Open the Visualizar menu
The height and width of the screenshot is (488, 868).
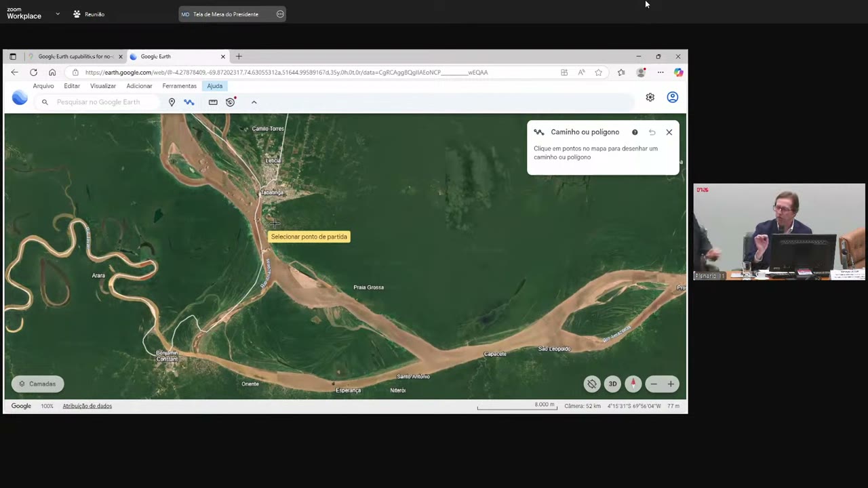103,86
